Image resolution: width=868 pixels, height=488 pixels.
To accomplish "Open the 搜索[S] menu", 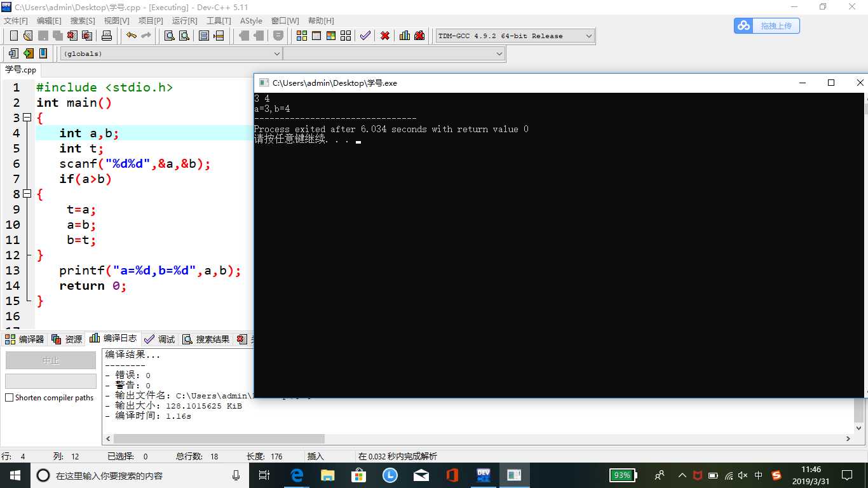I will 83,21.
